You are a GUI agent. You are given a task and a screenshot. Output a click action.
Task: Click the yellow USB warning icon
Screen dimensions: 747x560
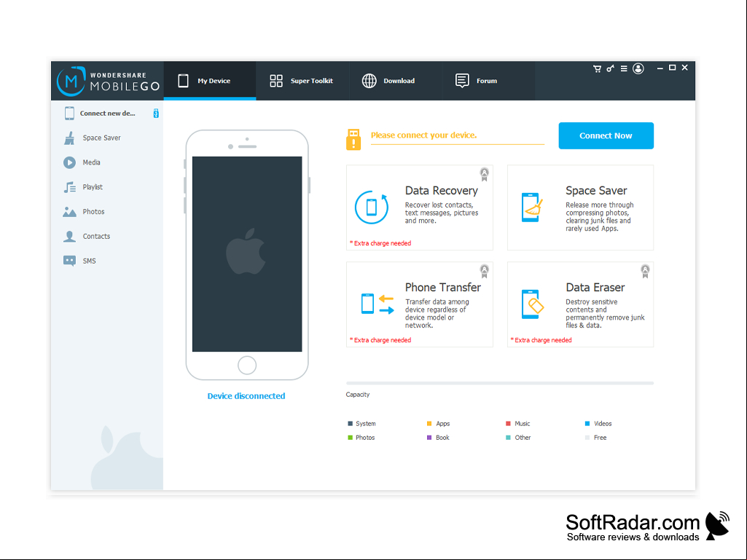353,140
